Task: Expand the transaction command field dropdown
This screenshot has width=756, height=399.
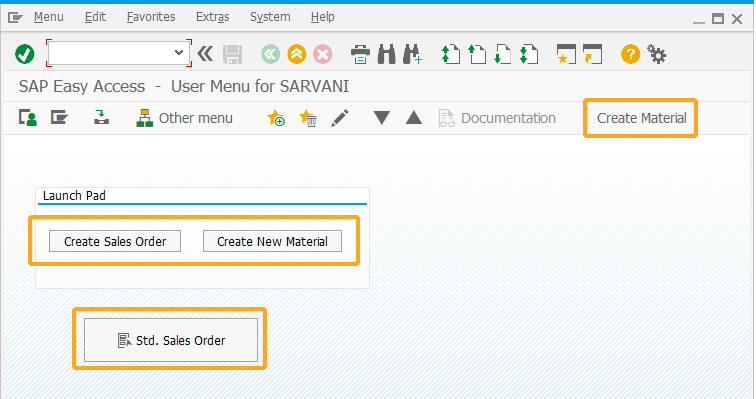Action: point(179,53)
